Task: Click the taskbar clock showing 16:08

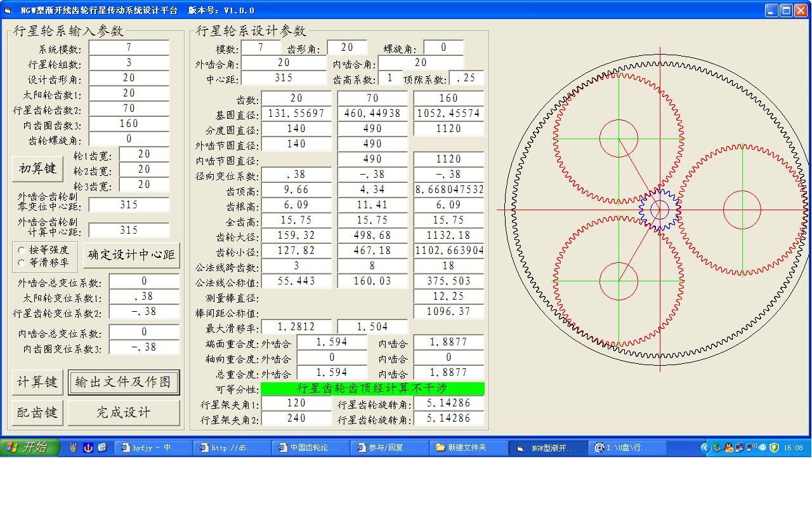Action: click(794, 448)
